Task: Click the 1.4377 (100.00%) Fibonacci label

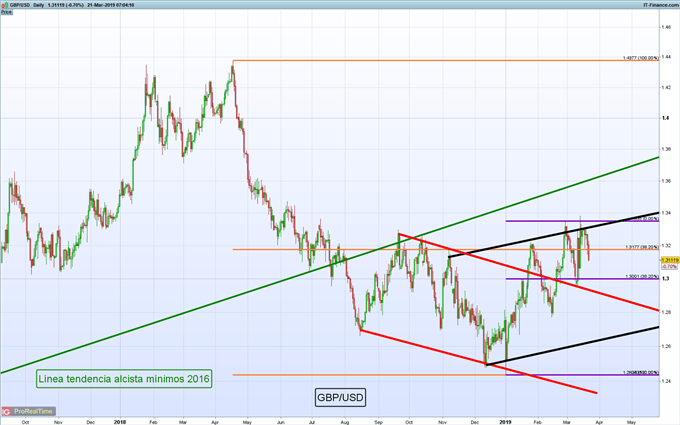Action: (x=641, y=58)
